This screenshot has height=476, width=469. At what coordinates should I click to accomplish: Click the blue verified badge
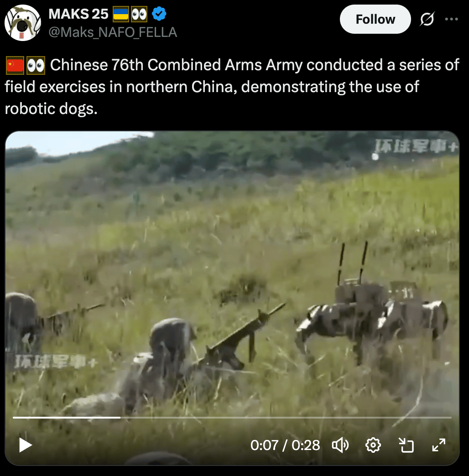point(159,14)
